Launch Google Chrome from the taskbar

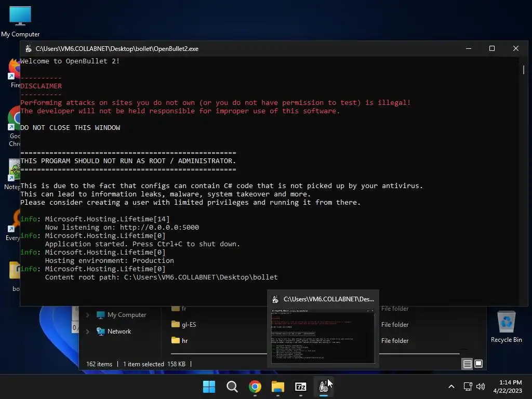coord(255,387)
